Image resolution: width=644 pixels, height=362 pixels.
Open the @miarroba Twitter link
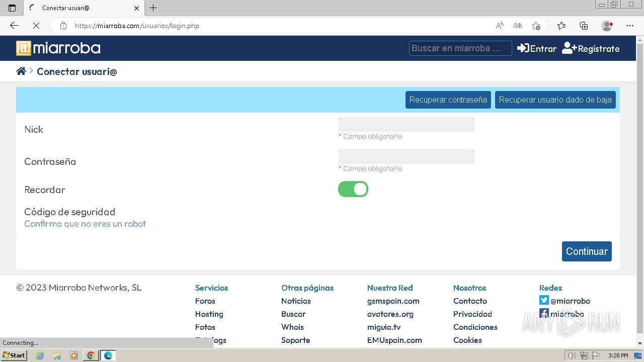(565, 301)
